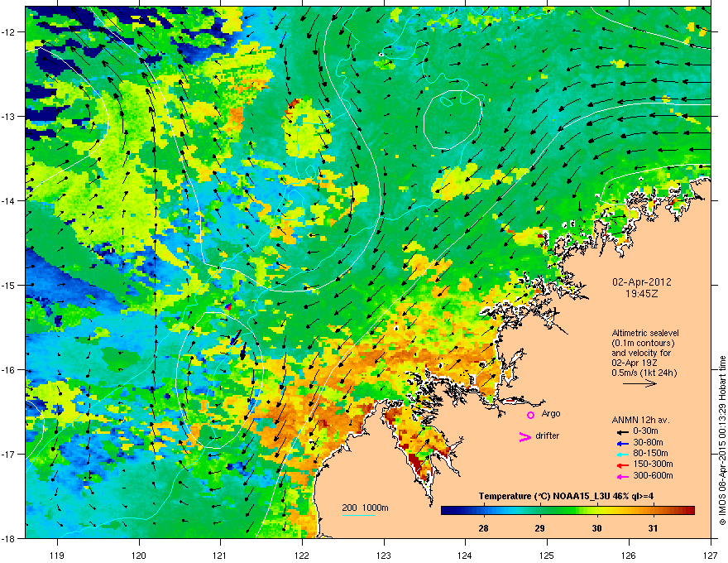The image size is (728, 563).
Task: Click the magenta Argo circle legend marker
Action: 530,415
